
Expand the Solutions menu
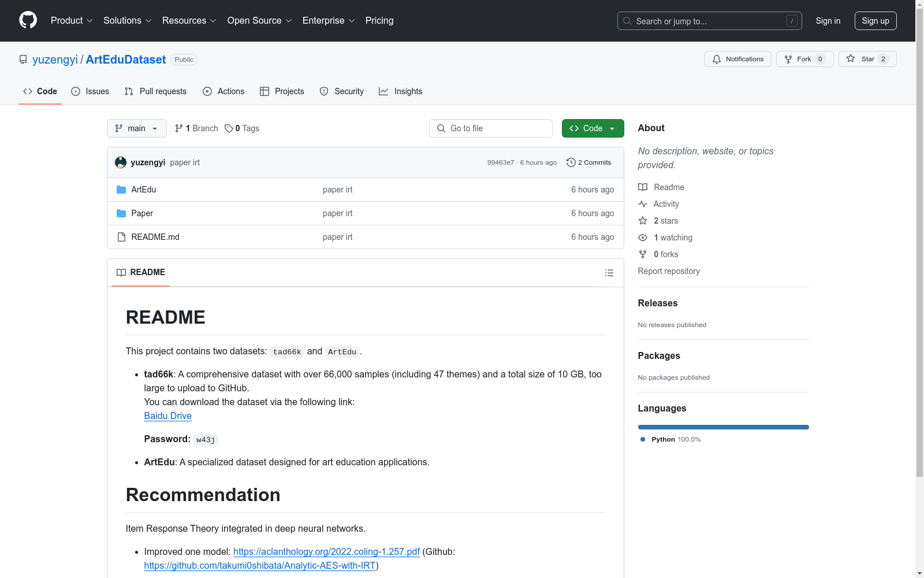(x=128, y=20)
